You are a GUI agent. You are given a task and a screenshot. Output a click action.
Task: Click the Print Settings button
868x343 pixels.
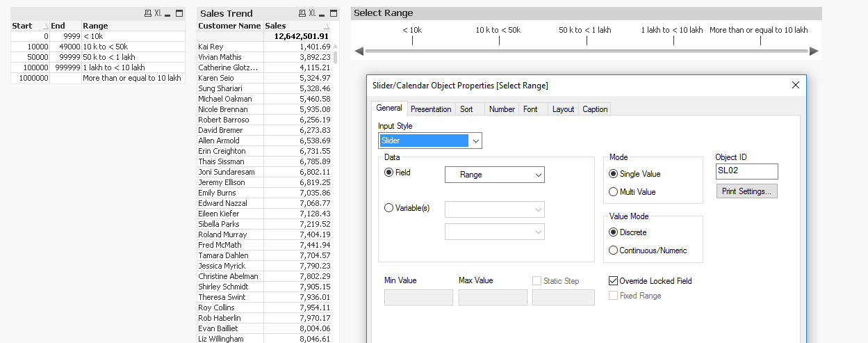coord(747,191)
